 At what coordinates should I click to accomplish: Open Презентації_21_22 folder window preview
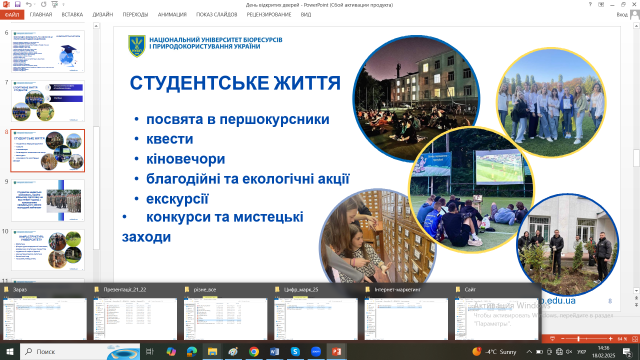coord(135,314)
